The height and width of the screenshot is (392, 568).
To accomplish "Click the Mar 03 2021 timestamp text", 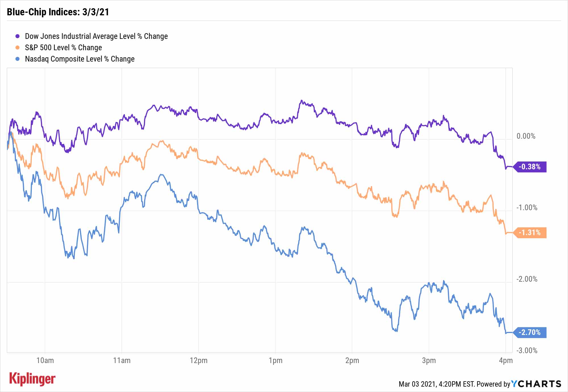I will [x=436, y=384].
